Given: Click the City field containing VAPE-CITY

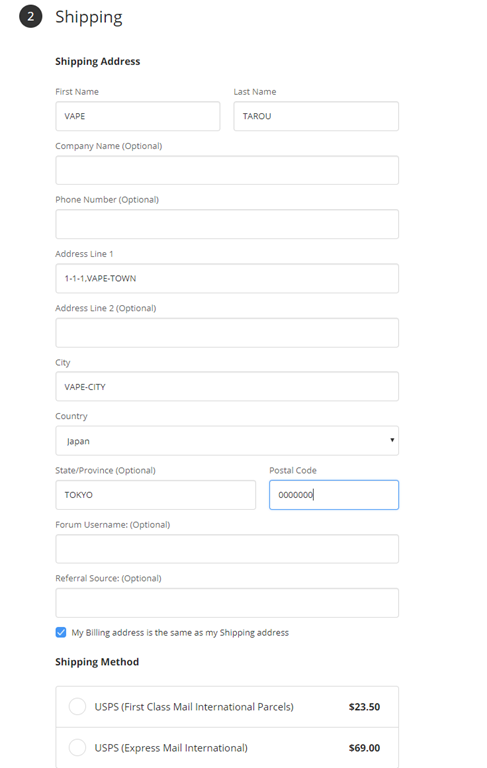Looking at the screenshot, I should 227,386.
